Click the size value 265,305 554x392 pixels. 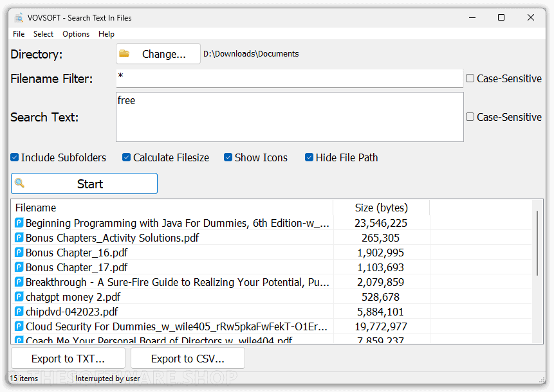pos(380,238)
